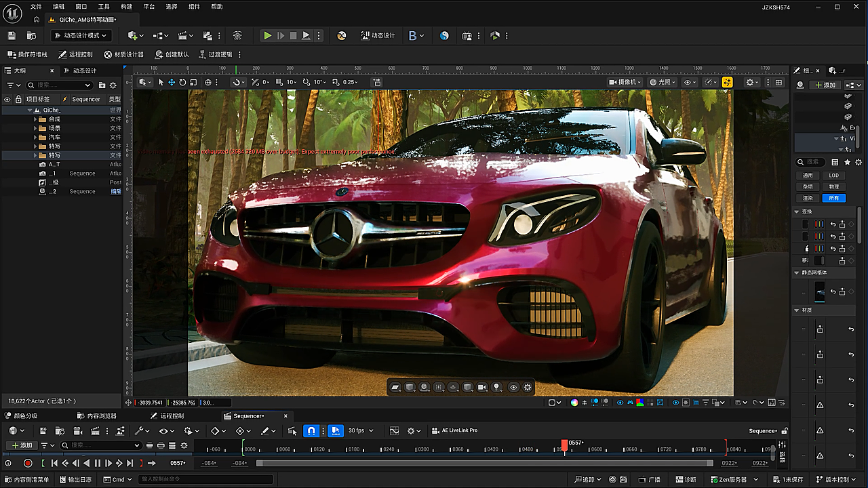Switch to the 内容浏览器 tab

pos(97,415)
